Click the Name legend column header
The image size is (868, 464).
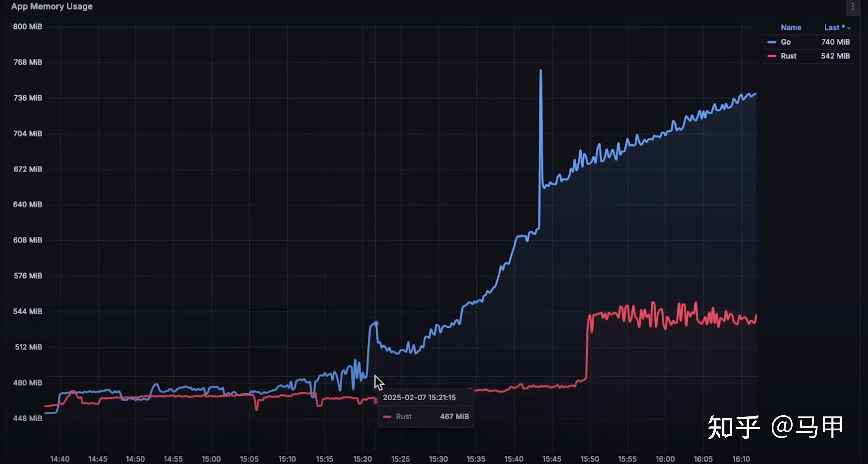tap(791, 28)
